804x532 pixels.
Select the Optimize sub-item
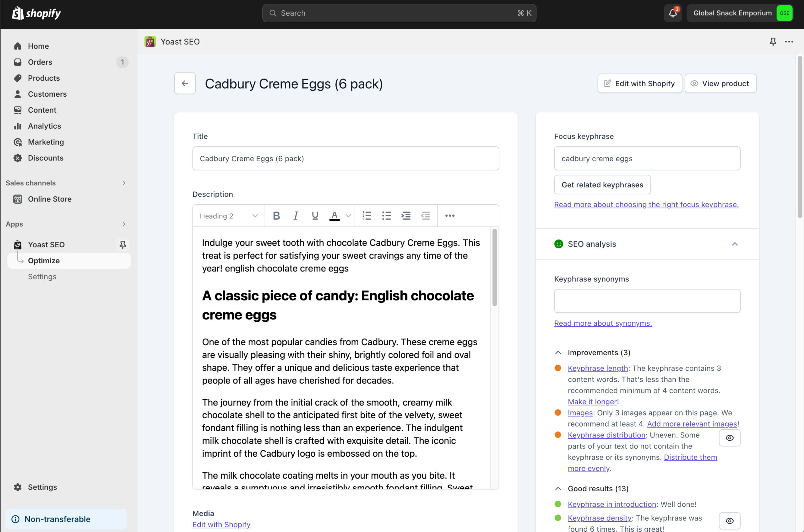pos(69,261)
